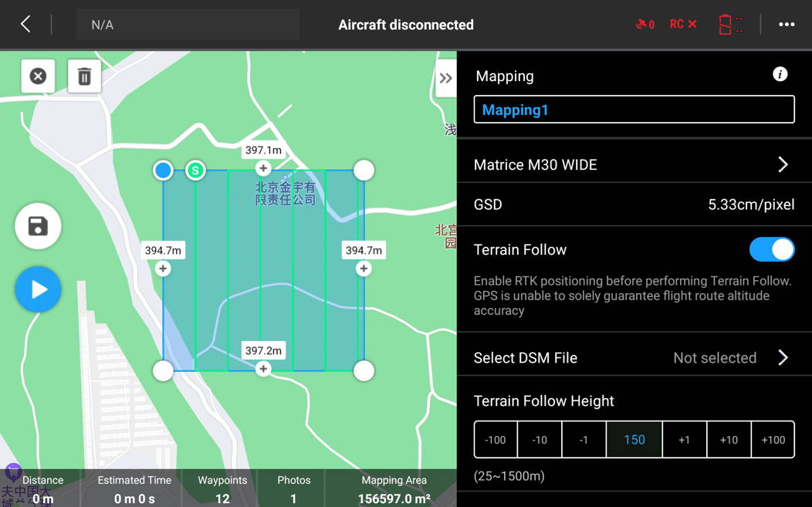The image size is (812, 507).
Task: Add vertex below the right 394.7m label
Action: 364,269
